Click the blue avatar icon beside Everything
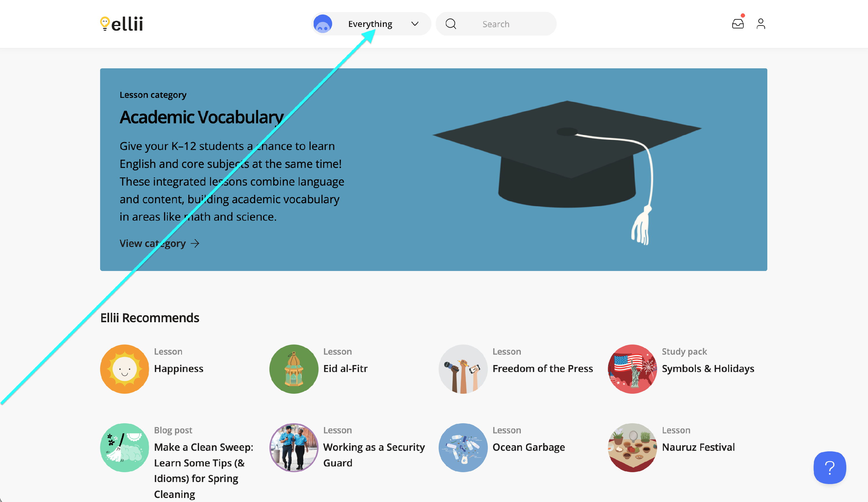Image resolution: width=868 pixels, height=502 pixels. coord(323,24)
